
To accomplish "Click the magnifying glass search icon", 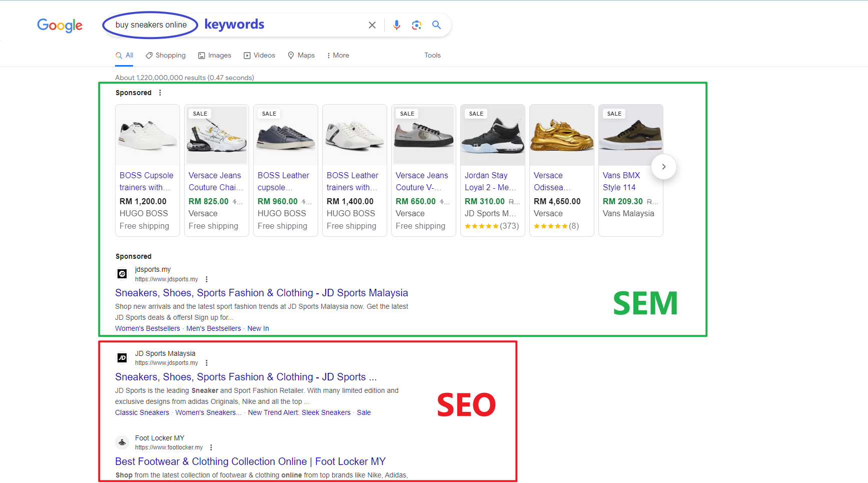I will pyautogui.click(x=437, y=25).
